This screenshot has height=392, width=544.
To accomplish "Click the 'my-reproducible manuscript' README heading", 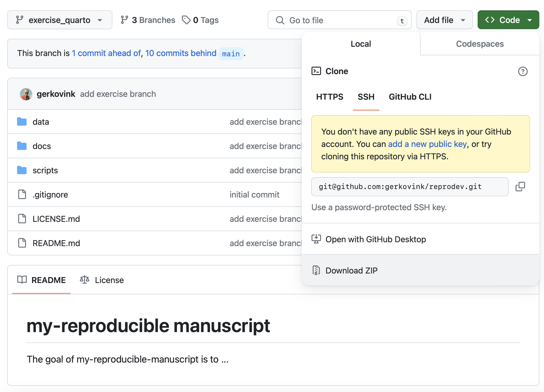I will click(x=148, y=326).
